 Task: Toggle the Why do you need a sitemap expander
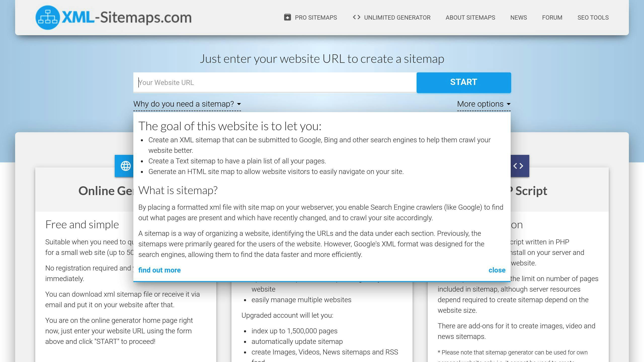(187, 104)
